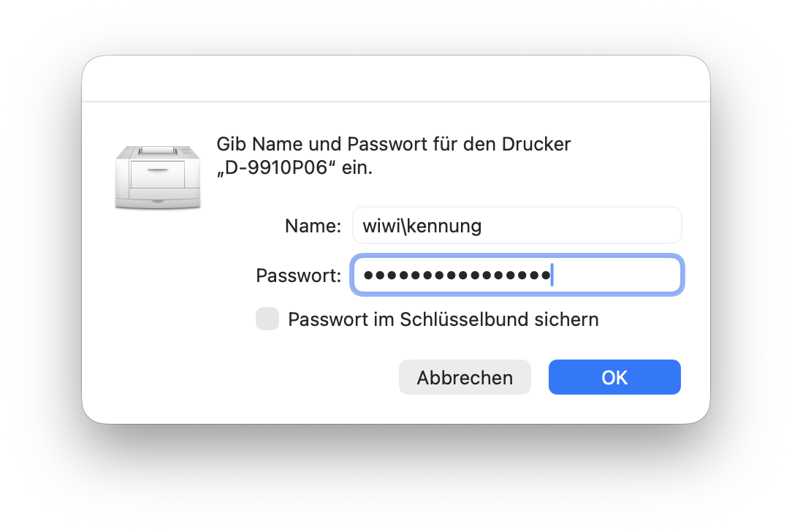Click the 'Passwort im Schlüsselbund sichern' label text
The image size is (792, 532).
pyautogui.click(x=443, y=319)
